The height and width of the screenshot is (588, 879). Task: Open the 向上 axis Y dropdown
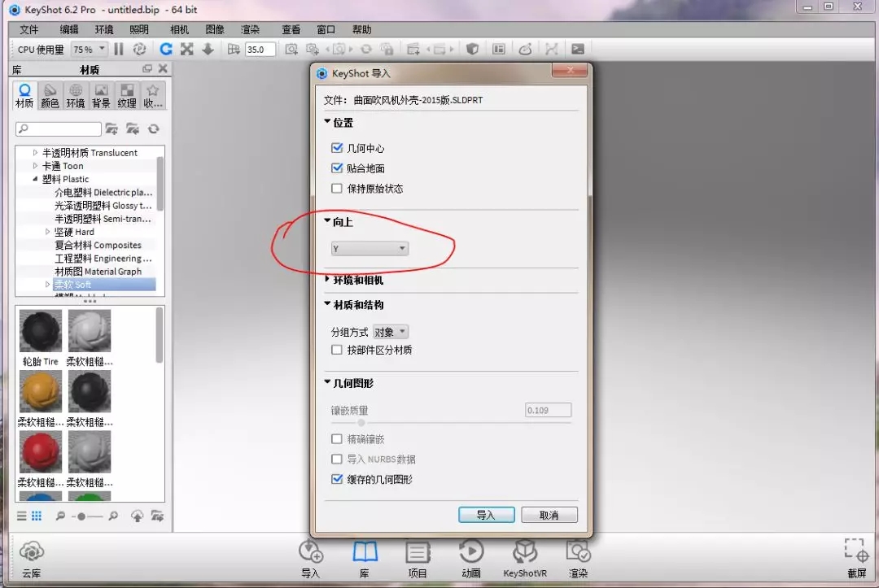[x=370, y=249]
